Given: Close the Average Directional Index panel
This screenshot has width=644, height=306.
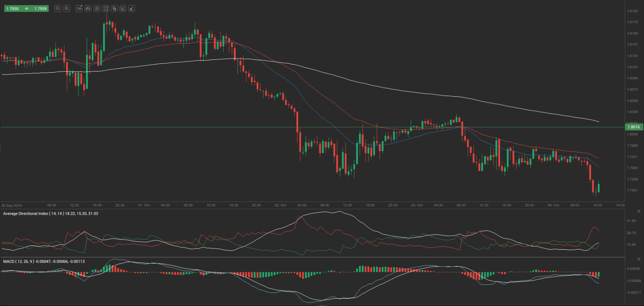Looking at the screenshot, I should click(639, 211).
